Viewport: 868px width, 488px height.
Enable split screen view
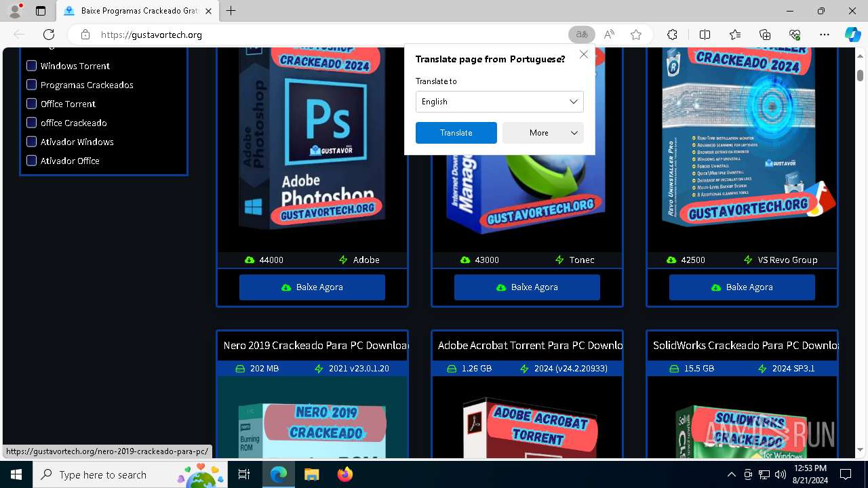pos(705,35)
